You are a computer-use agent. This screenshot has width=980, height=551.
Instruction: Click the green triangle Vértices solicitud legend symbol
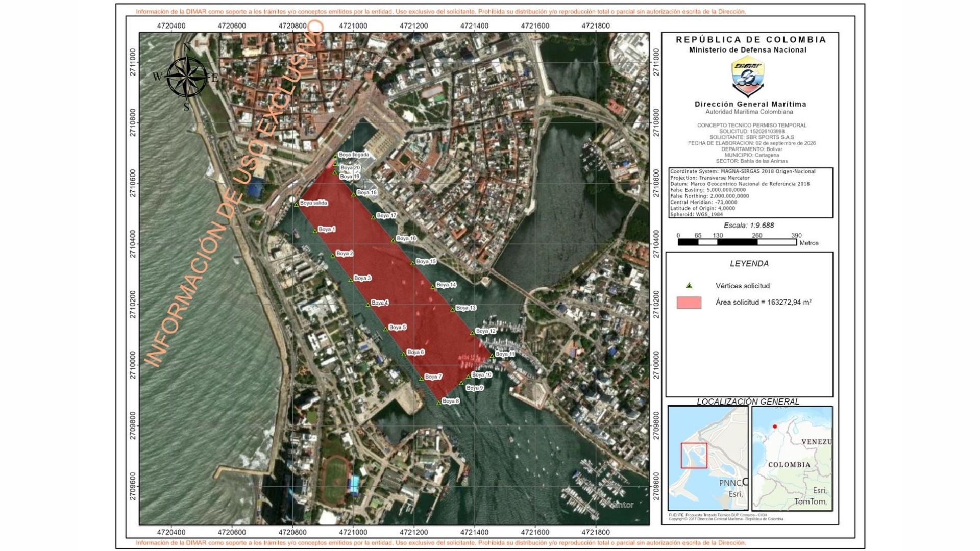tap(689, 286)
